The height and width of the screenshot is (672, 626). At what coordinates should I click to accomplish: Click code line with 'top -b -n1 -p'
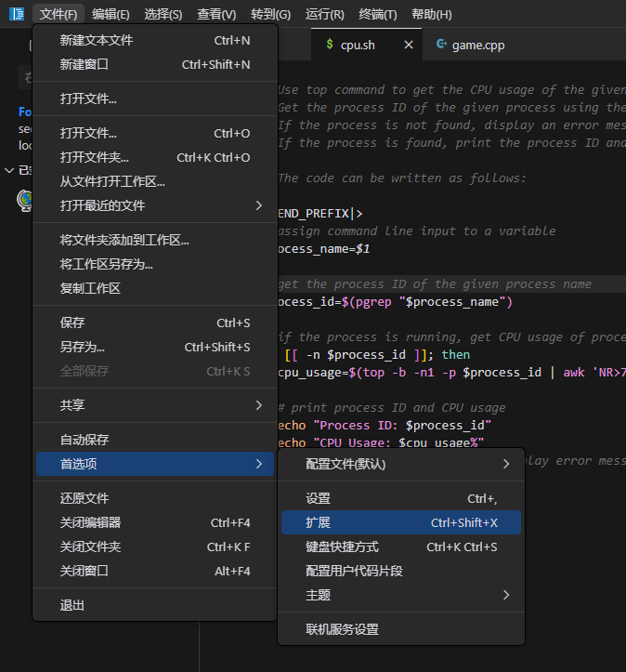pyautogui.click(x=452, y=373)
